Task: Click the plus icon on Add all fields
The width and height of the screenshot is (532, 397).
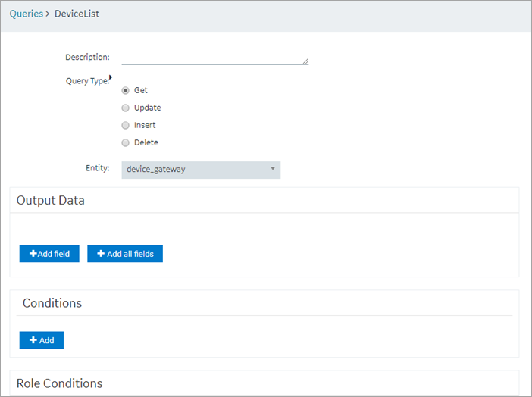Action: coord(101,254)
